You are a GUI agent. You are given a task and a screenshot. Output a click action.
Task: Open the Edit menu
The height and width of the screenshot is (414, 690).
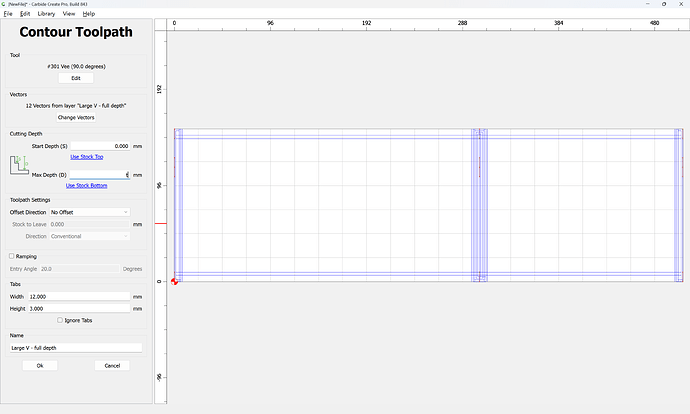tap(25, 14)
